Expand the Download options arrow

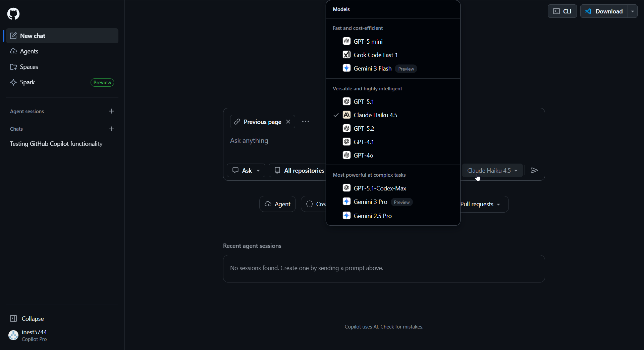click(633, 11)
